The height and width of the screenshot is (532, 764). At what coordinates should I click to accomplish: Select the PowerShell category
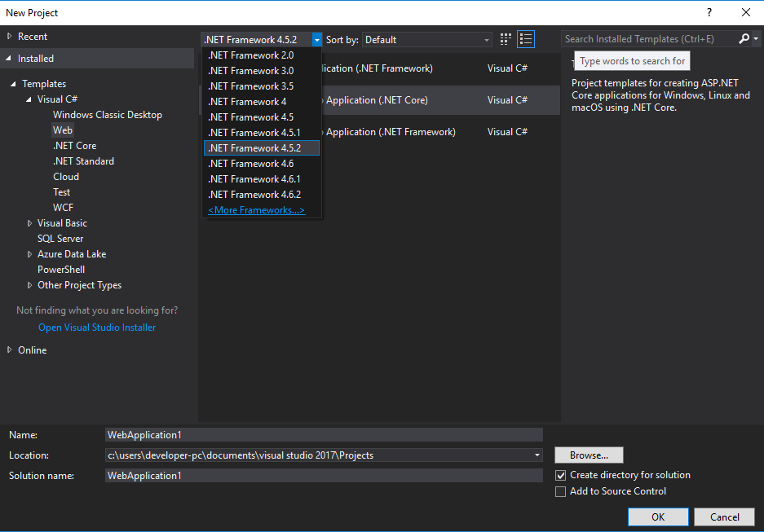[61, 270]
